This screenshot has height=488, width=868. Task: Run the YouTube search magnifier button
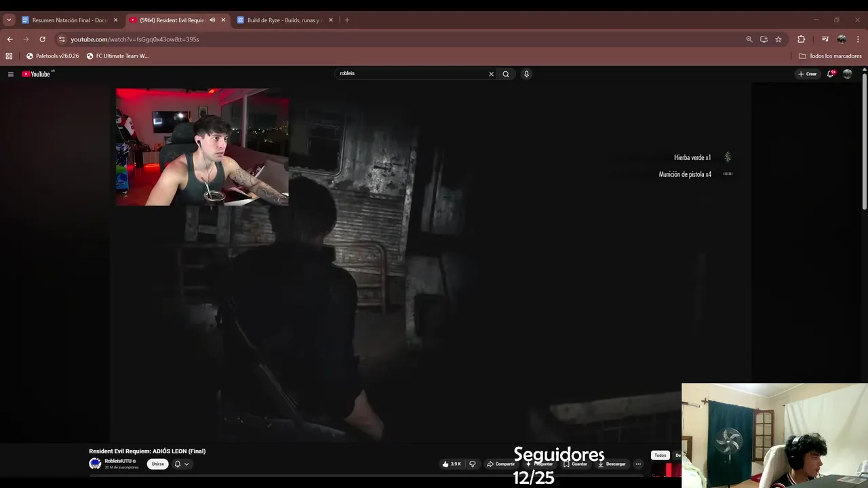506,74
